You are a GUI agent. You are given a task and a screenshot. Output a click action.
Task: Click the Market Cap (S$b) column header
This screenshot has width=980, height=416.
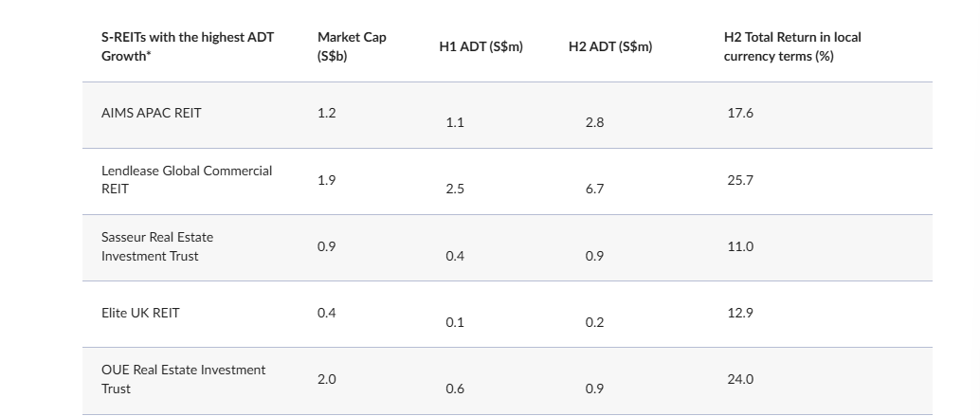click(x=352, y=46)
